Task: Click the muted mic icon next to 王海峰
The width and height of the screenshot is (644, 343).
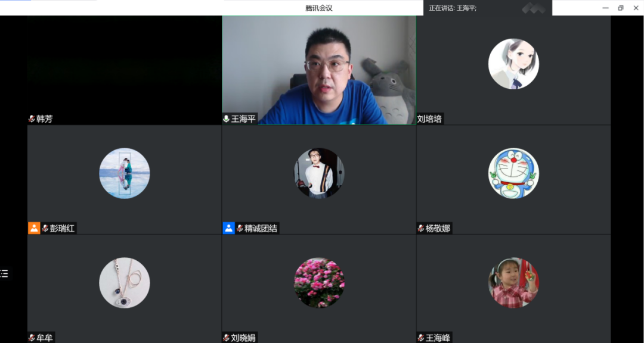Action: (x=421, y=338)
